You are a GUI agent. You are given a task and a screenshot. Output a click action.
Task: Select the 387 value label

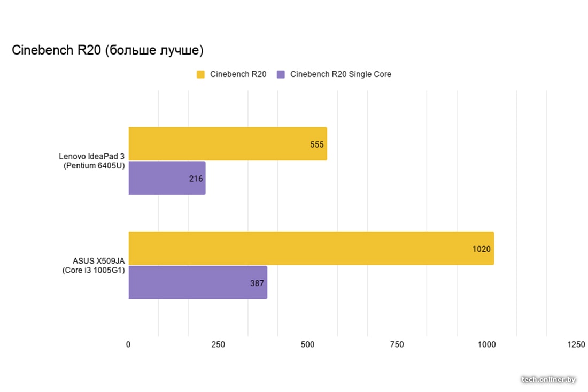257,283
